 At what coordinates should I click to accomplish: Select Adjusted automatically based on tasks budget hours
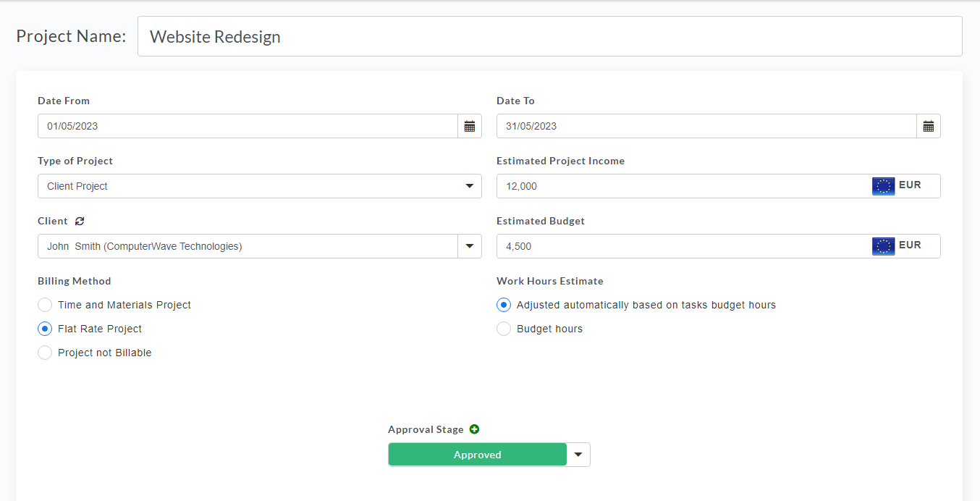[x=504, y=305]
